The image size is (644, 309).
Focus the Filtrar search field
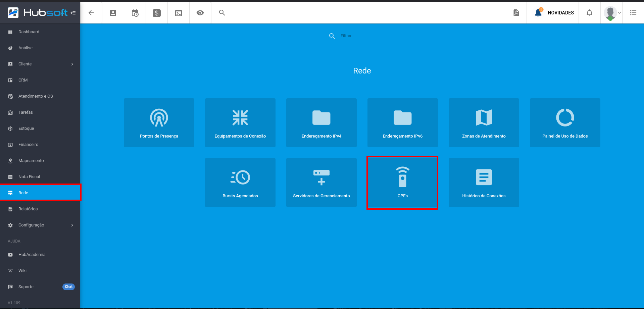tap(368, 36)
